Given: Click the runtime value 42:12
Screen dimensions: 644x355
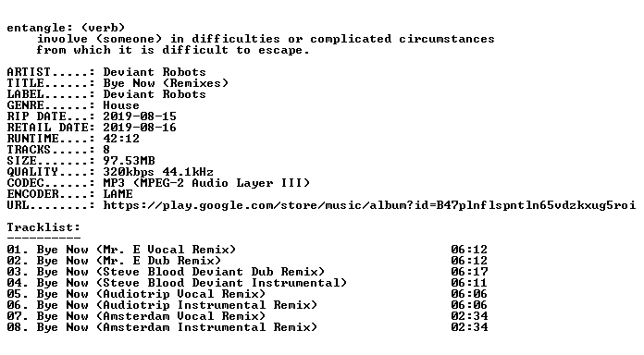Looking at the screenshot, I should pos(121,139).
